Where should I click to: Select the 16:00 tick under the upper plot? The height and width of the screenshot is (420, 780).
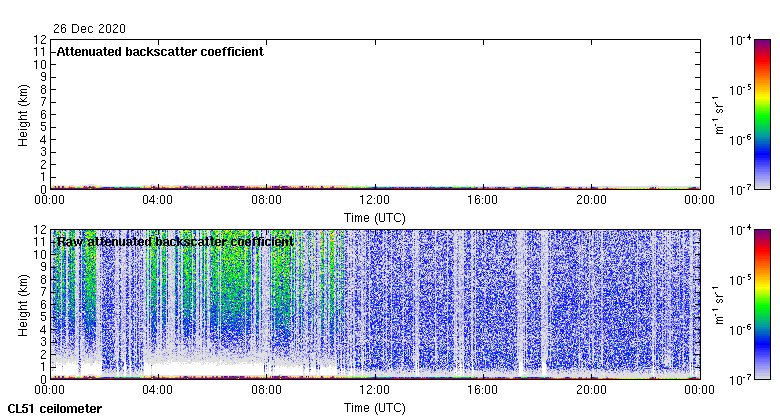point(482,199)
